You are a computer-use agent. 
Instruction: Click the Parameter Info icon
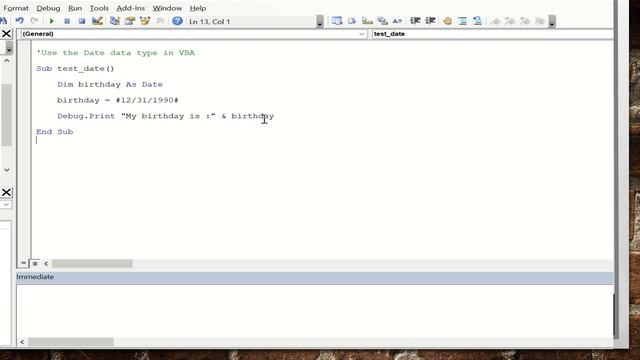(x=382, y=21)
